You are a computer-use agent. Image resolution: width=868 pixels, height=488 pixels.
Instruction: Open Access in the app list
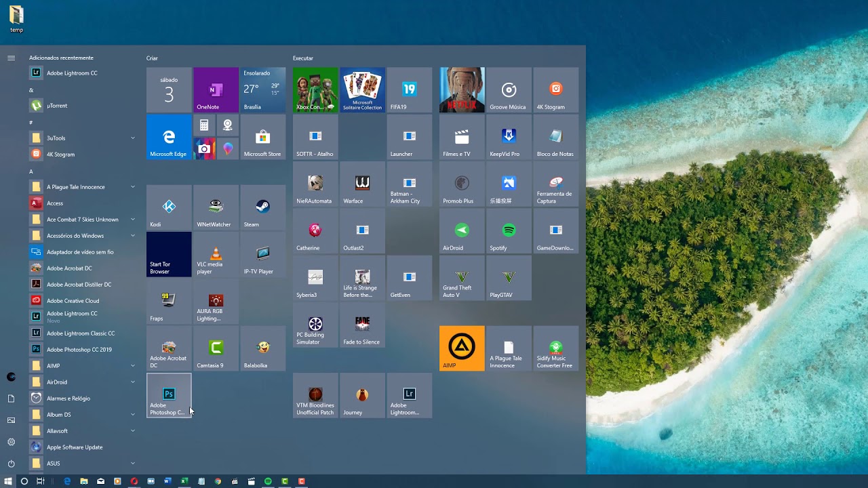point(83,203)
